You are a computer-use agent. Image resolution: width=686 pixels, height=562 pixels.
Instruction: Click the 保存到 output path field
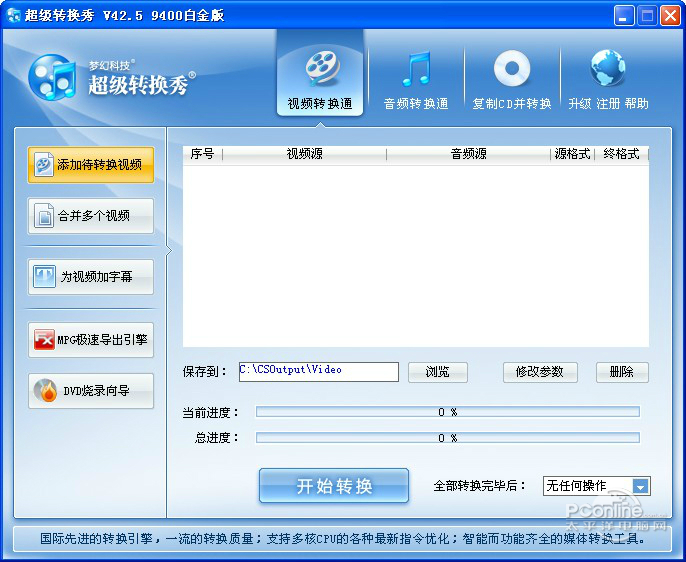click(318, 371)
